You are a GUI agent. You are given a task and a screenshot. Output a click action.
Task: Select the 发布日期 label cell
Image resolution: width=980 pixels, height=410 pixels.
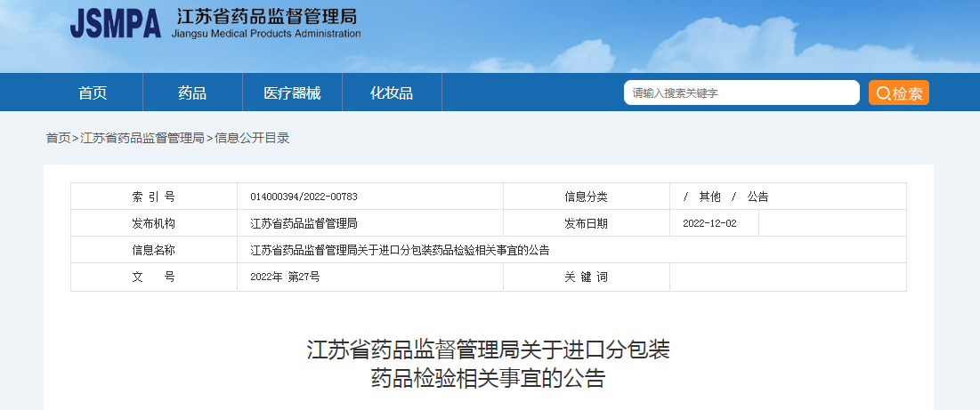point(587,223)
